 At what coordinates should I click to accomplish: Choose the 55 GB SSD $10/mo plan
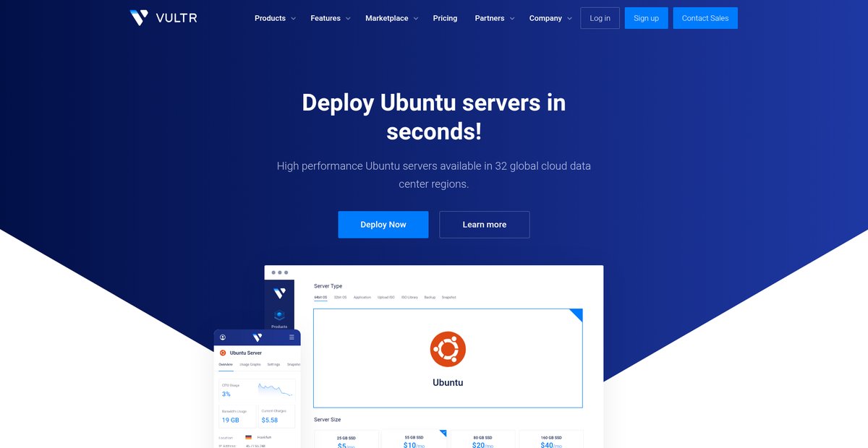tap(414, 439)
